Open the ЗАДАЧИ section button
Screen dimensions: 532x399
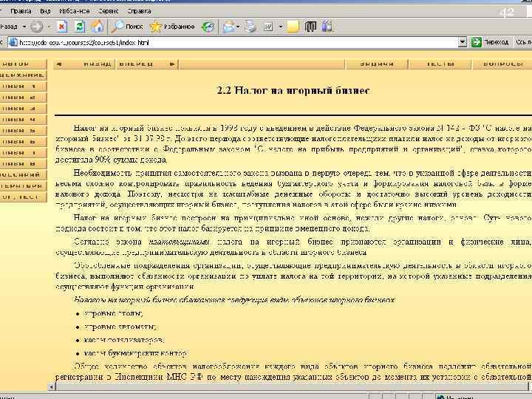[x=377, y=64]
